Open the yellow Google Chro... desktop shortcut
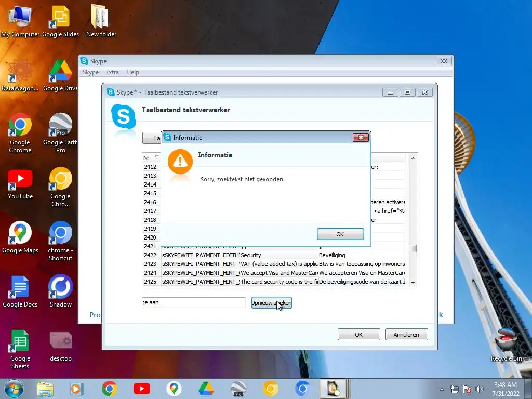Image resolution: width=532 pixels, height=399 pixels. 60,187
